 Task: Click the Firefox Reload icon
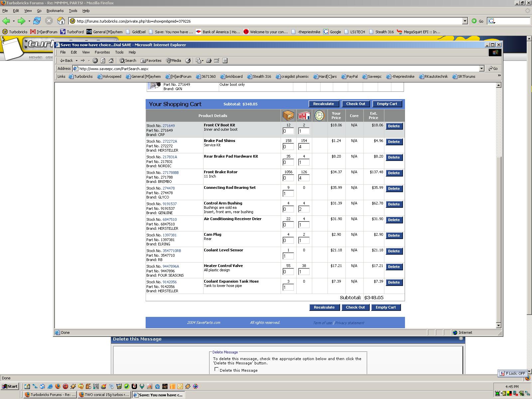click(37, 21)
